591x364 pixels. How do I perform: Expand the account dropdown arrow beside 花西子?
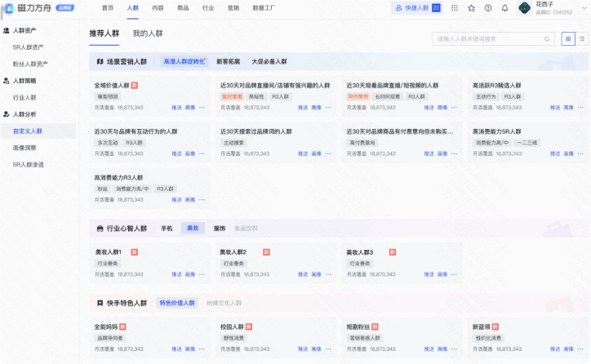click(584, 8)
